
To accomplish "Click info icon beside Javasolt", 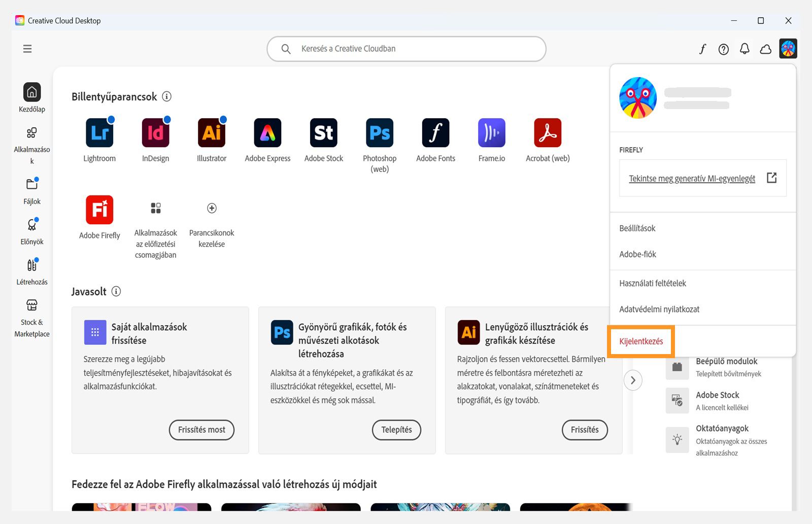I will click(x=116, y=291).
